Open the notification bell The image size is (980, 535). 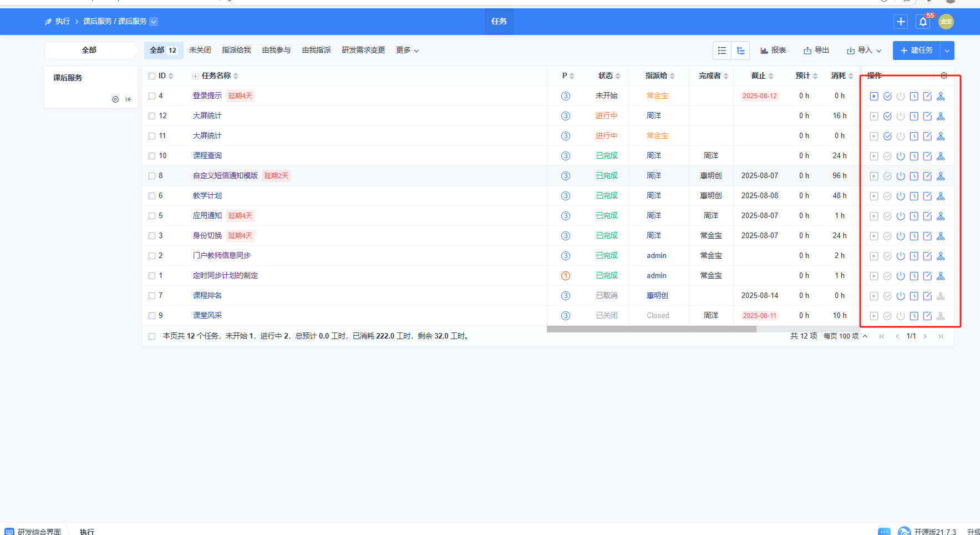pos(923,22)
